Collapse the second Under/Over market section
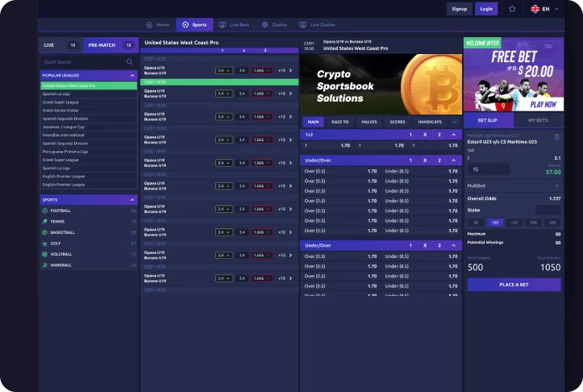 [x=454, y=245]
